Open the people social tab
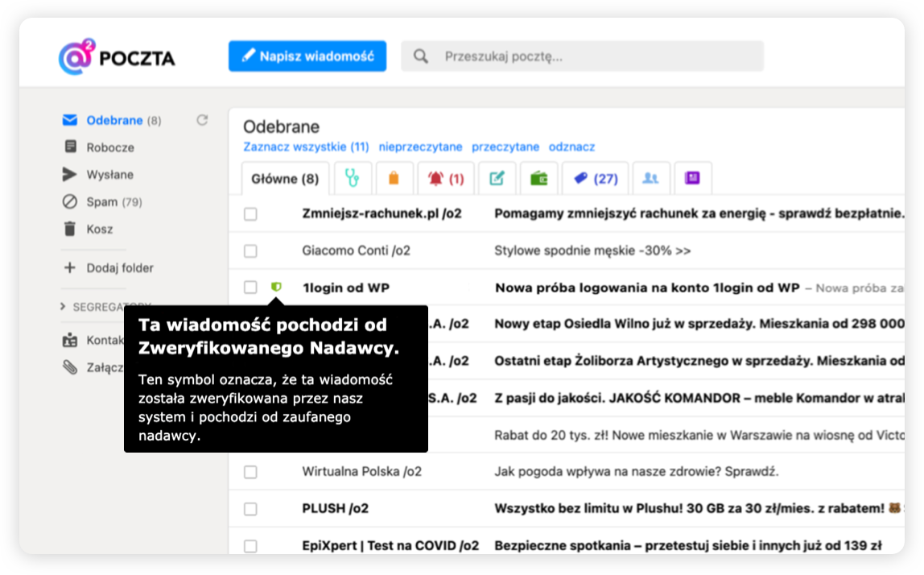This screenshot has height=575, width=924. coord(650,178)
